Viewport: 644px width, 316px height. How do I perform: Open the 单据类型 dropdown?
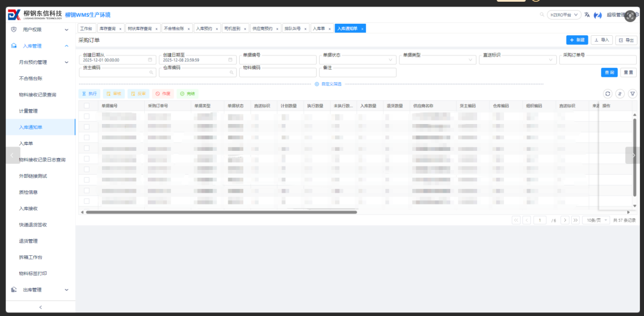[x=438, y=60]
